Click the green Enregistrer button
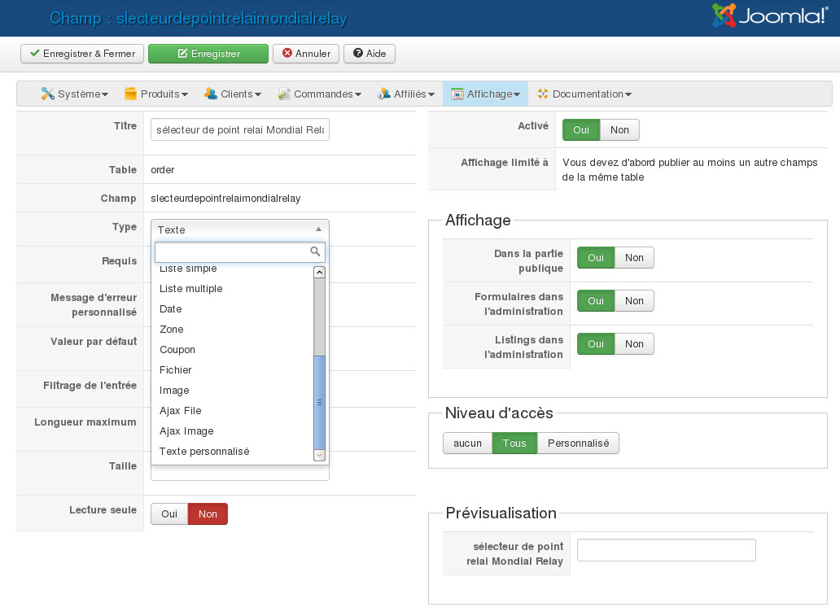This screenshot has width=840, height=616. (208, 54)
